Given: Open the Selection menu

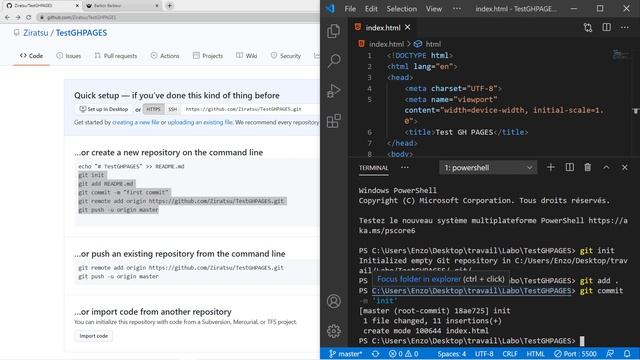Looking at the screenshot, I should tap(402, 9).
